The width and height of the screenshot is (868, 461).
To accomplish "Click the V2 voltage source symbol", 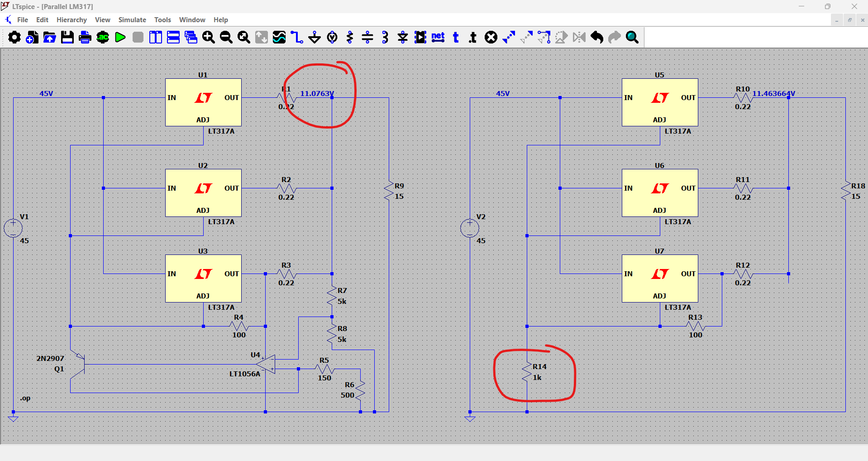I will point(470,228).
